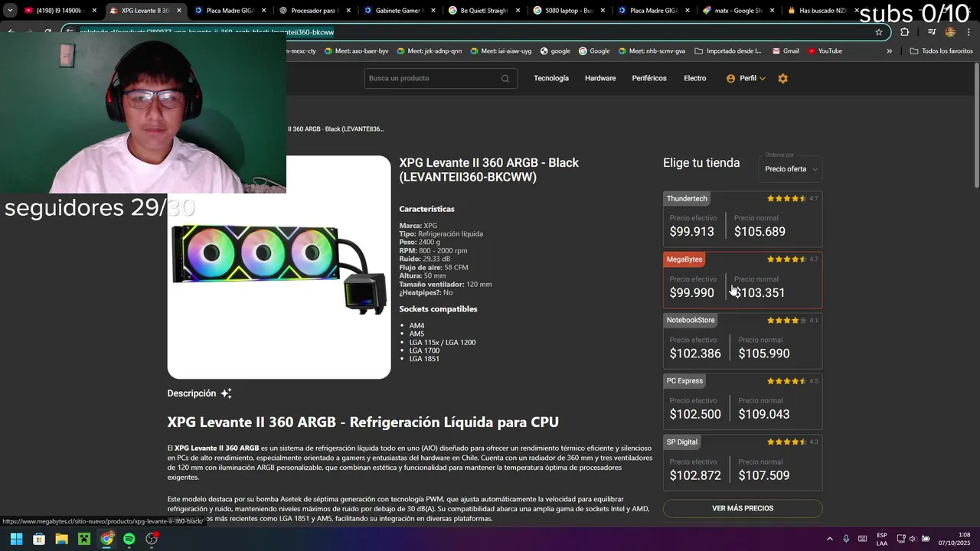Image resolution: width=980 pixels, height=551 pixels.
Task: Open Spotify from the taskbar
Action: pos(129,539)
